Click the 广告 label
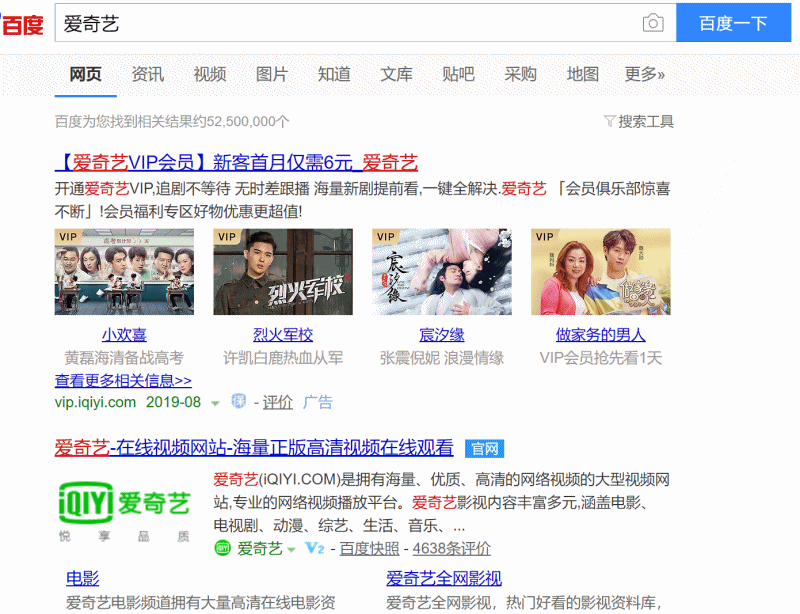The width and height of the screenshot is (800, 614). [x=318, y=402]
